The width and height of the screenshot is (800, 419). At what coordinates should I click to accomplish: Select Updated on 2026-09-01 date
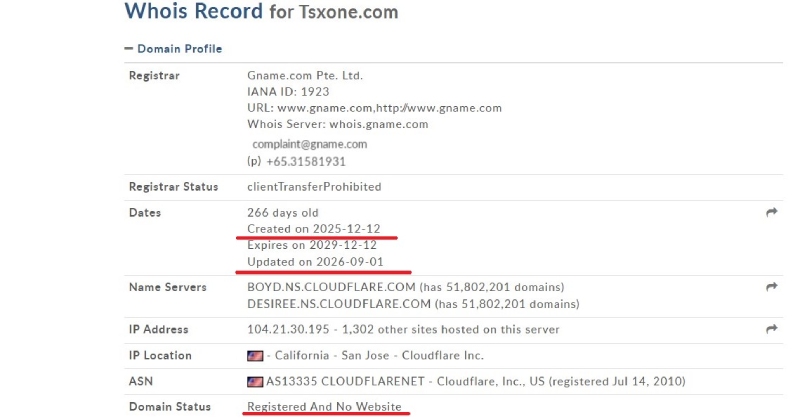coord(315,262)
